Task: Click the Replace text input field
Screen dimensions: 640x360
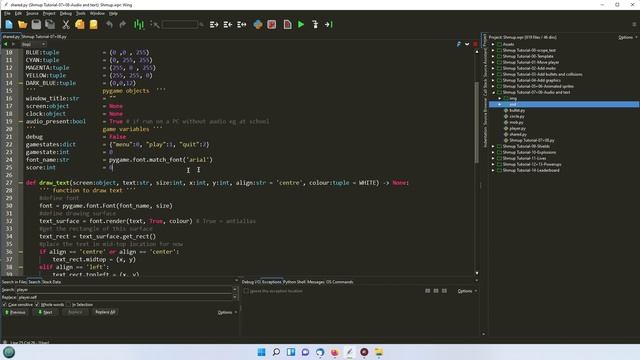Action: (124, 297)
